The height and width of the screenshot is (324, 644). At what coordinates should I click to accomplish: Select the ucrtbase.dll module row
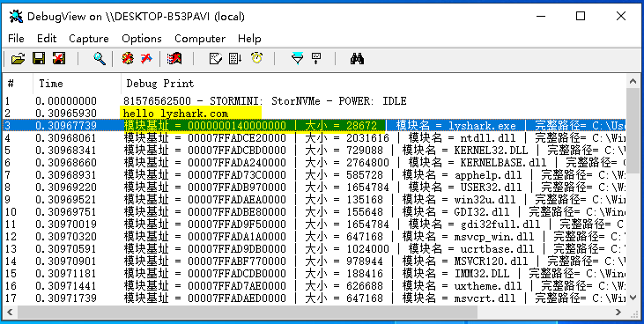tap(315, 249)
